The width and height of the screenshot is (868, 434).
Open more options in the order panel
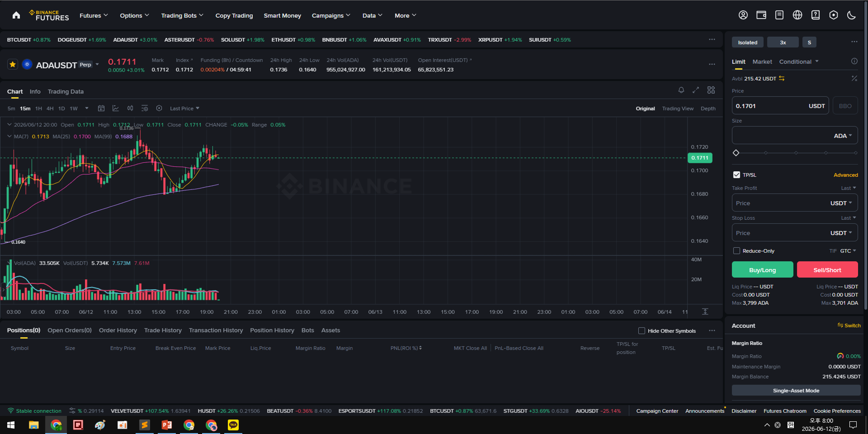[854, 42]
